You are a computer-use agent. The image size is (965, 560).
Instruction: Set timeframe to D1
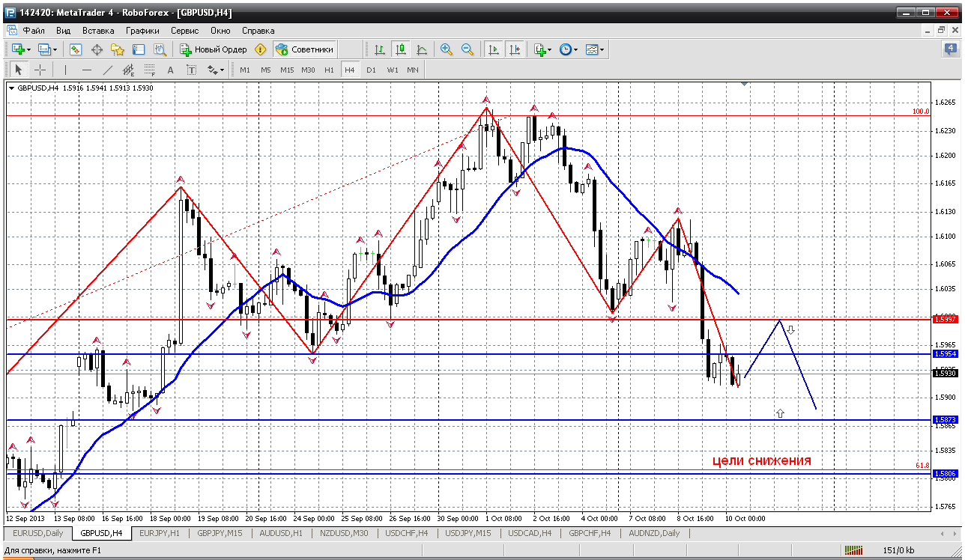point(371,70)
